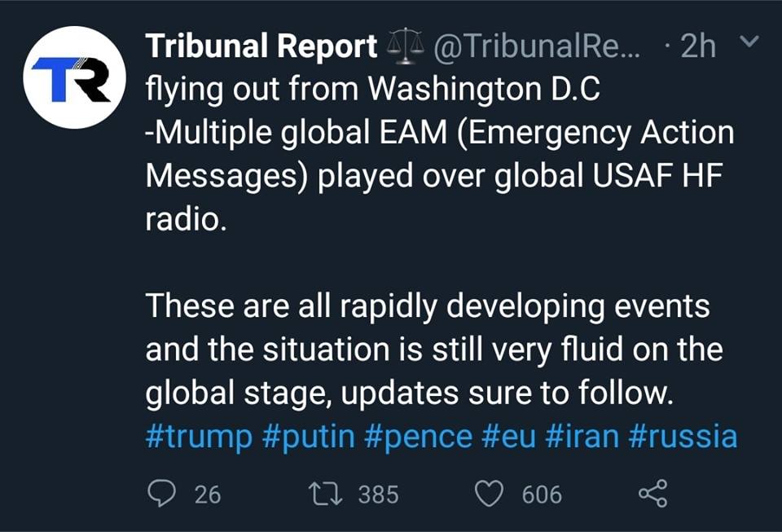The width and height of the screenshot is (782, 532).
Task: Click the retweet count showing 385
Action: point(378,495)
